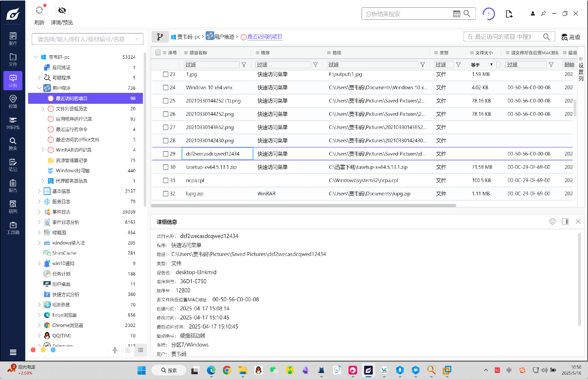Toggle the 详情/预览 eye icon
The image size is (588, 379).
(x=62, y=10)
